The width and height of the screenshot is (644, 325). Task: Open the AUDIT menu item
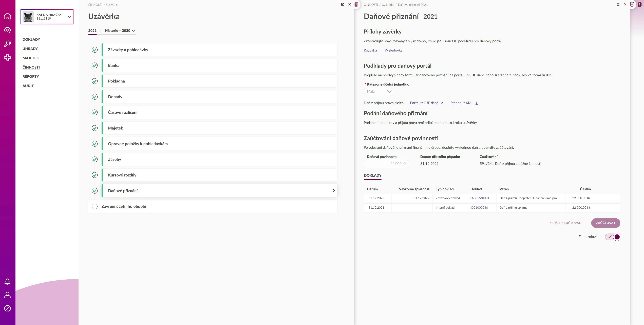(x=28, y=86)
